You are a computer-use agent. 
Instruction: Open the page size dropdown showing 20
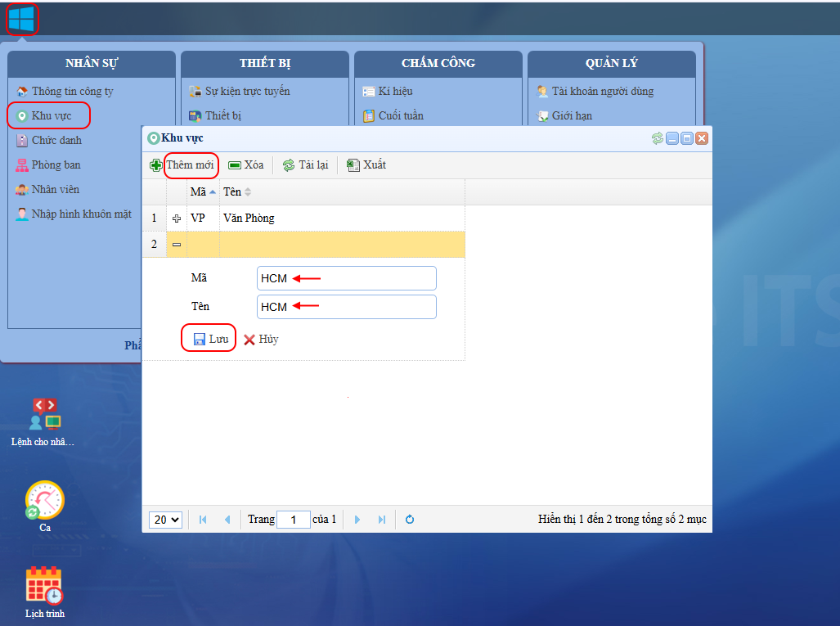(x=165, y=520)
